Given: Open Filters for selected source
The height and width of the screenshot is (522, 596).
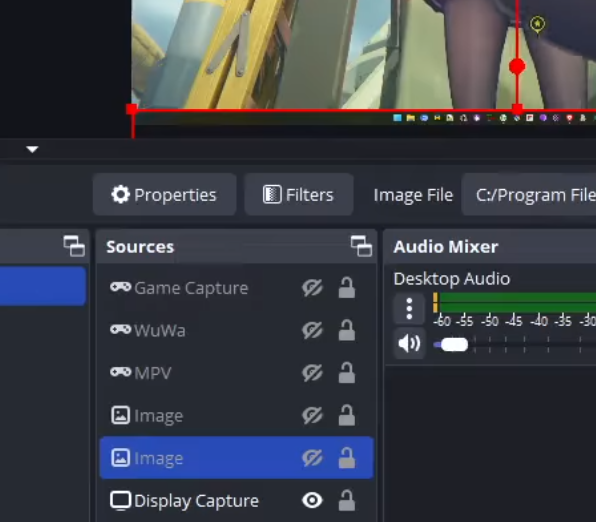Looking at the screenshot, I should 299,195.
